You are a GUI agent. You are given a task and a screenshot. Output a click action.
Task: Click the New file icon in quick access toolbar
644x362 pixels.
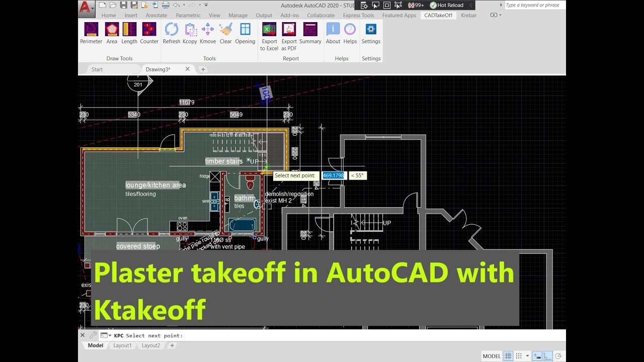[103, 5]
